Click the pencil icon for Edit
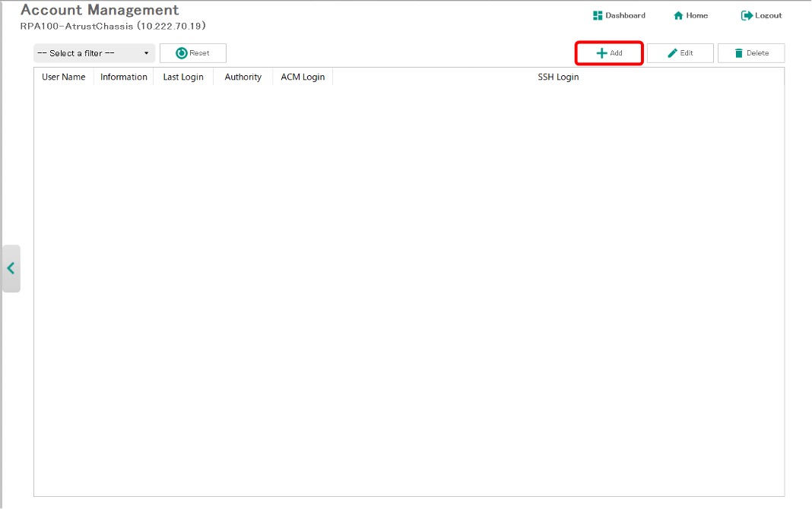Image resolution: width=812 pixels, height=509 pixels. click(672, 53)
